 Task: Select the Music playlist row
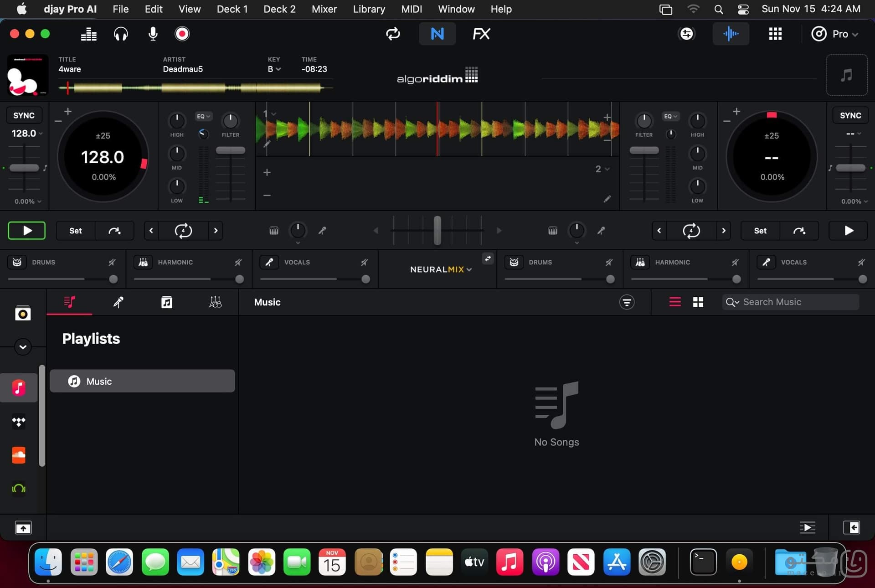[x=142, y=381]
